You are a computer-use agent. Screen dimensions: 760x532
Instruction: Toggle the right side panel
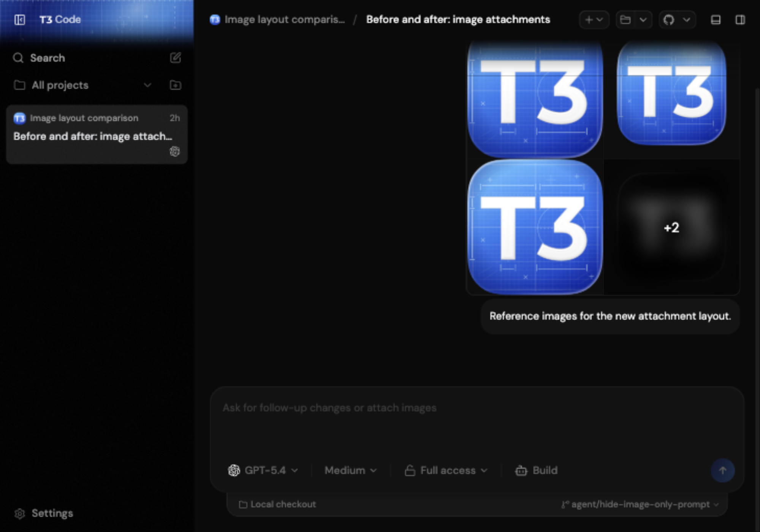[740, 19]
